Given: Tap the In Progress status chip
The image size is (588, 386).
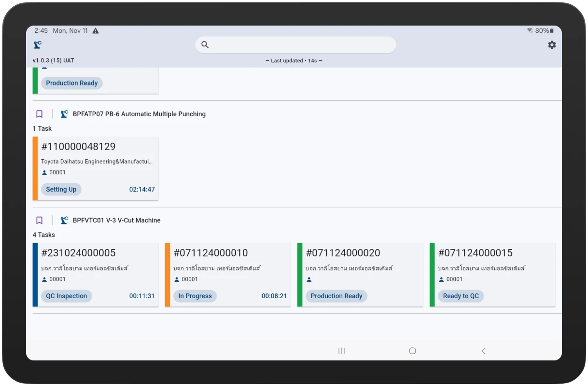Looking at the screenshot, I should 195,296.
